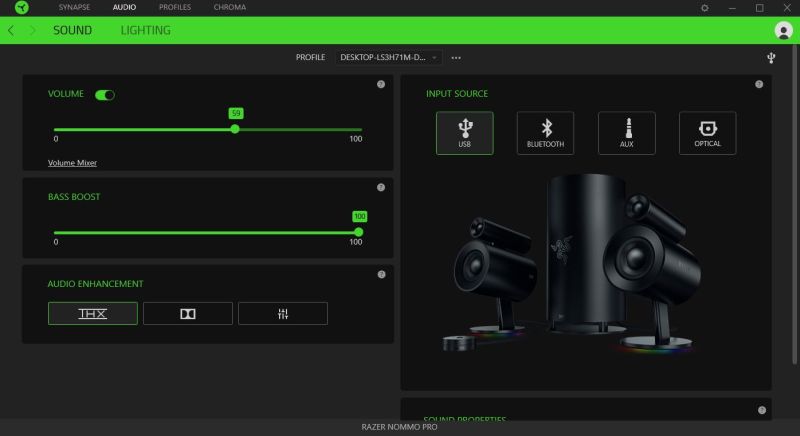Toggle the Volume switch off

105,95
